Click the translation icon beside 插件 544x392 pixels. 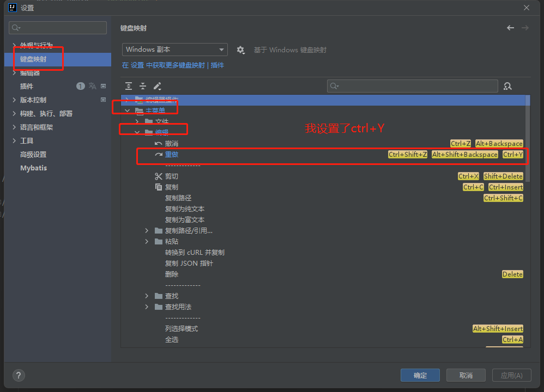93,86
